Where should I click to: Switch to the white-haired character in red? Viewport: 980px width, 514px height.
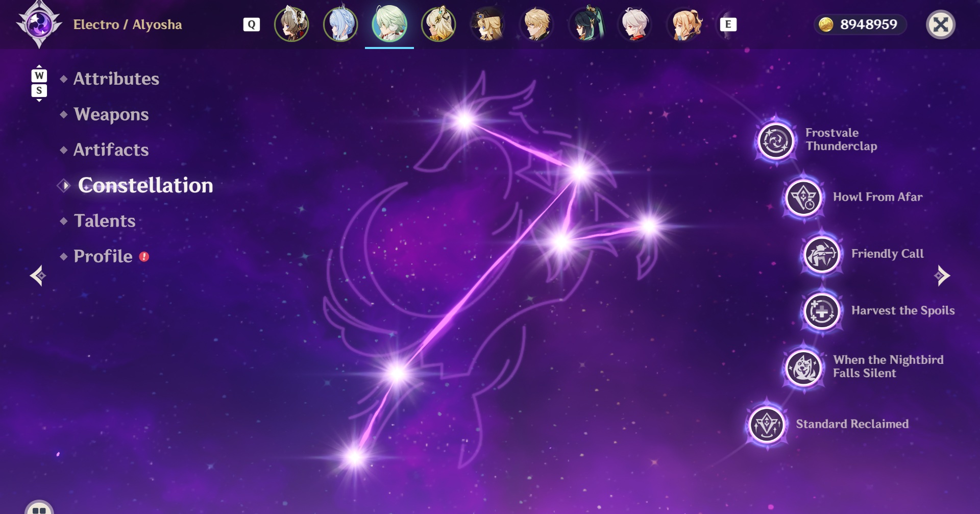(635, 24)
